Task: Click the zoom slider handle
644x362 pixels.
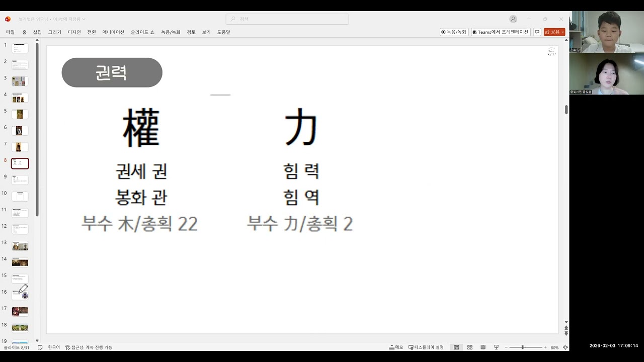Action: tap(523, 347)
